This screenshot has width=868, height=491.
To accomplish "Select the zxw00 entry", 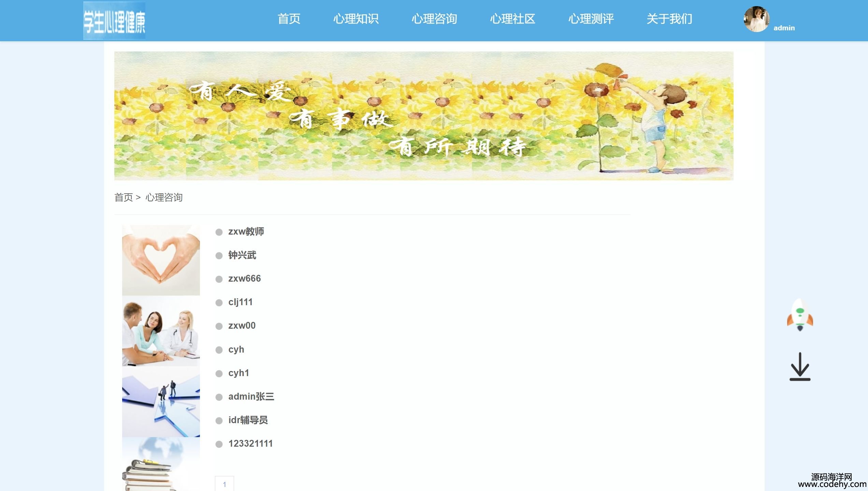I will (242, 326).
